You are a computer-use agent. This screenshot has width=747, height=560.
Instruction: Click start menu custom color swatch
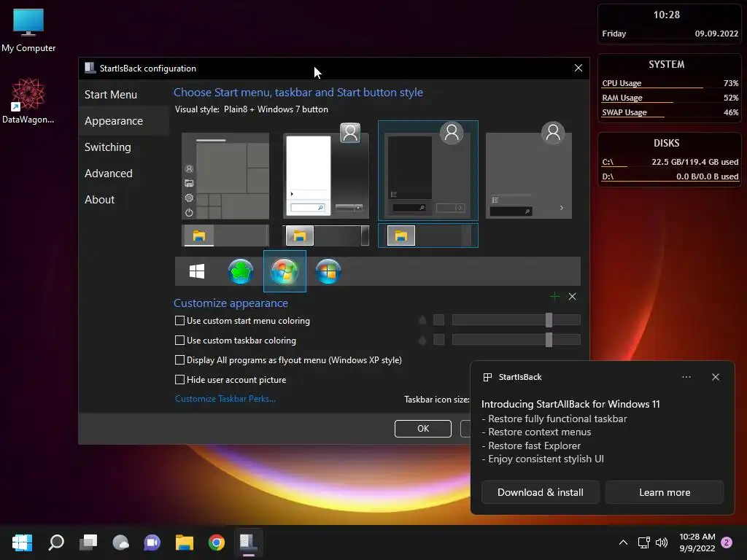pyautogui.click(x=438, y=320)
